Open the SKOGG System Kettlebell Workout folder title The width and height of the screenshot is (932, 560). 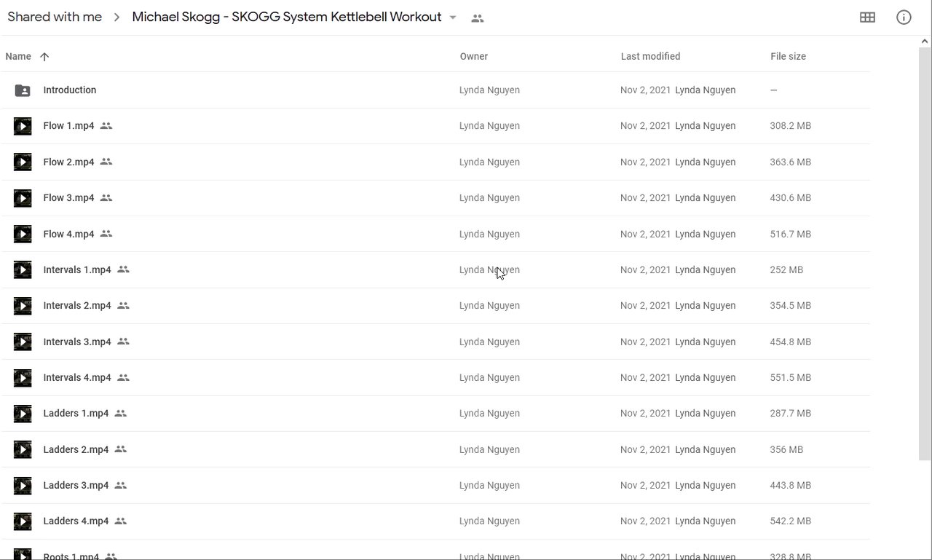coord(286,17)
